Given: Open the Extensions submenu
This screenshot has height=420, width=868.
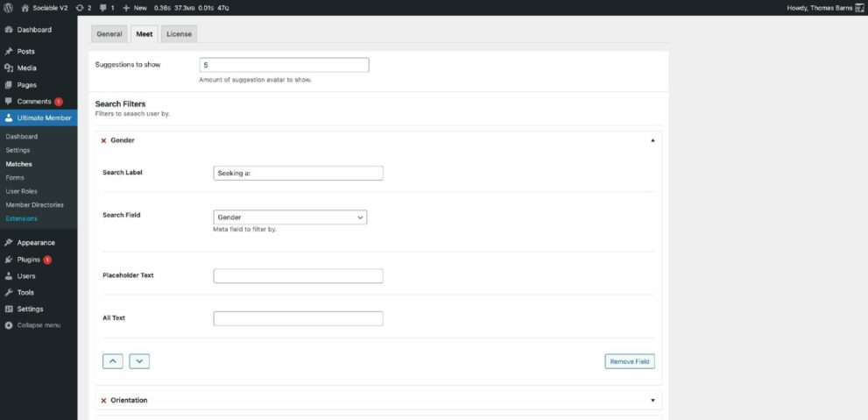Looking at the screenshot, I should 22,218.
